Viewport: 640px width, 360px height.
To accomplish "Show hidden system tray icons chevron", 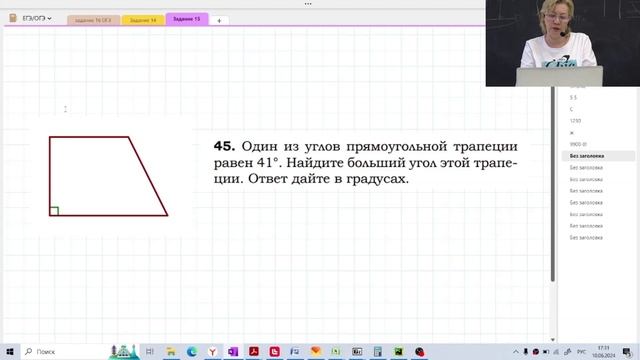I will click(x=516, y=352).
